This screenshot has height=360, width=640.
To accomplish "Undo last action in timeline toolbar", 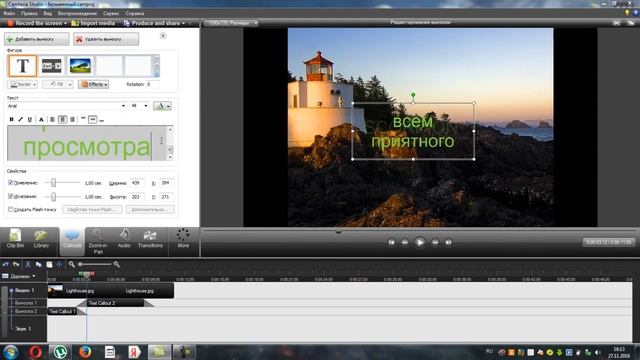I will (x=5, y=264).
